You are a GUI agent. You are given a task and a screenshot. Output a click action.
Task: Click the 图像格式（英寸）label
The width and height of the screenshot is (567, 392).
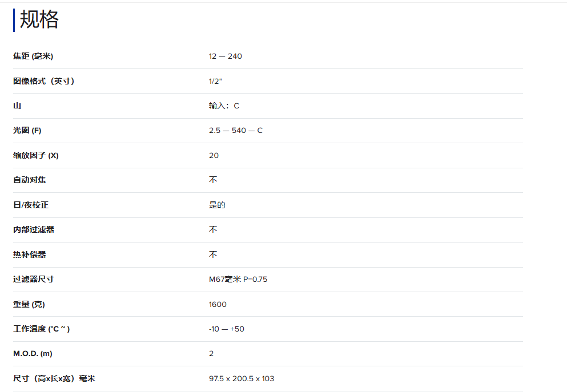point(43,81)
